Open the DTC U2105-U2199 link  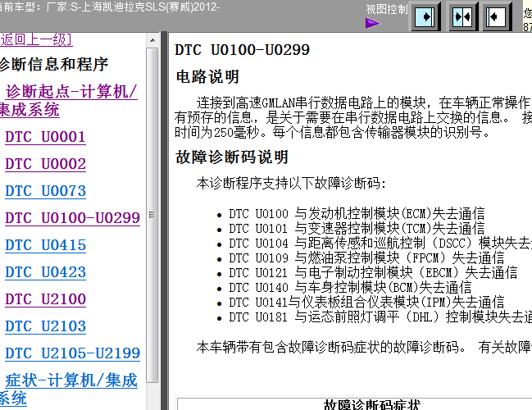[x=72, y=353]
